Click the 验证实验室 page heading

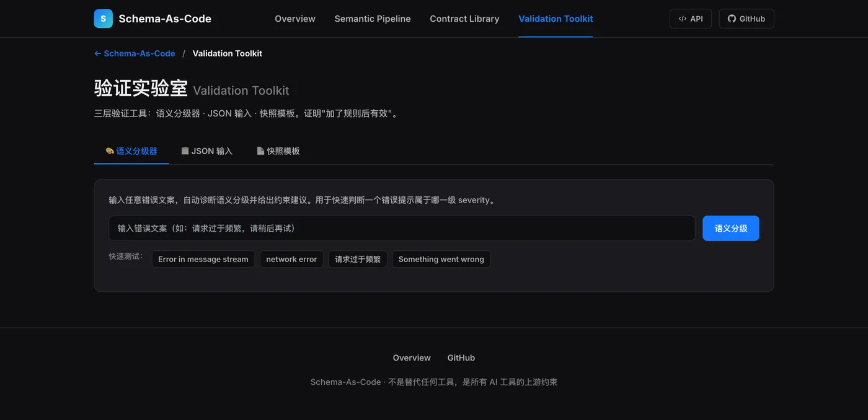coord(141,88)
